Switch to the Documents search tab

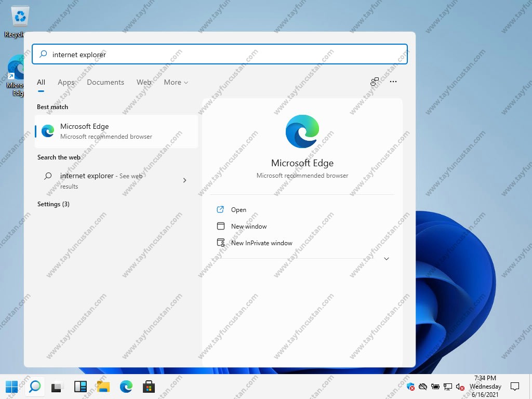click(105, 82)
